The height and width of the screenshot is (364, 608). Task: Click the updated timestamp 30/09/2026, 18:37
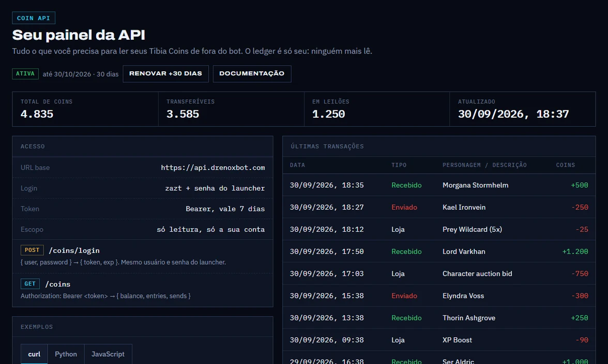pyautogui.click(x=513, y=114)
